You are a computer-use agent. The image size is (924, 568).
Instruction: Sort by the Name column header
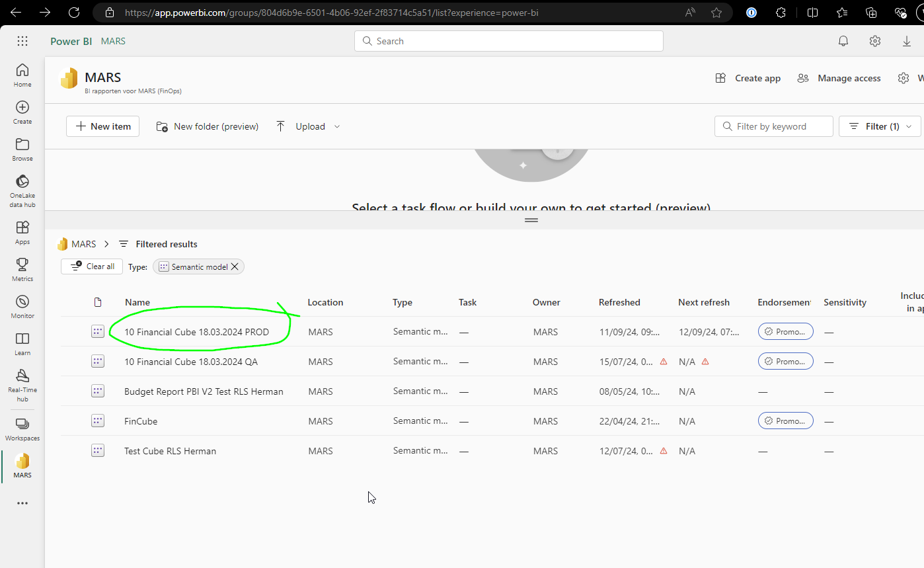(x=137, y=302)
